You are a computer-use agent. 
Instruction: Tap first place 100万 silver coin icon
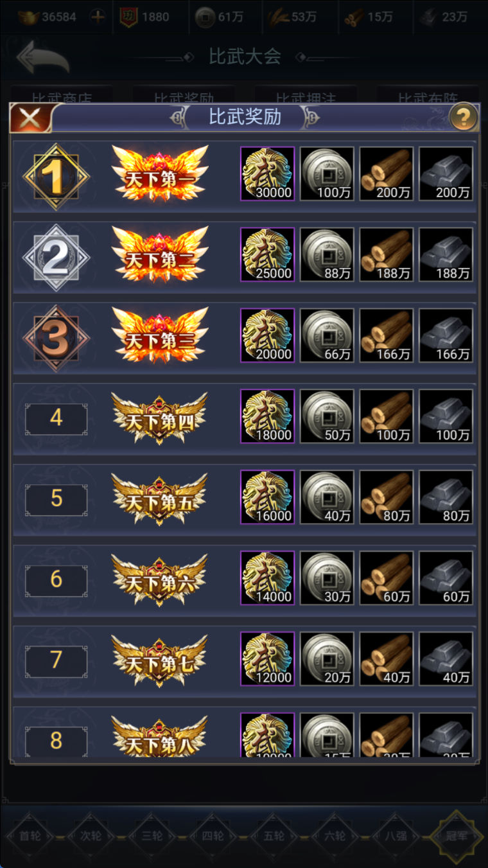pos(327,174)
